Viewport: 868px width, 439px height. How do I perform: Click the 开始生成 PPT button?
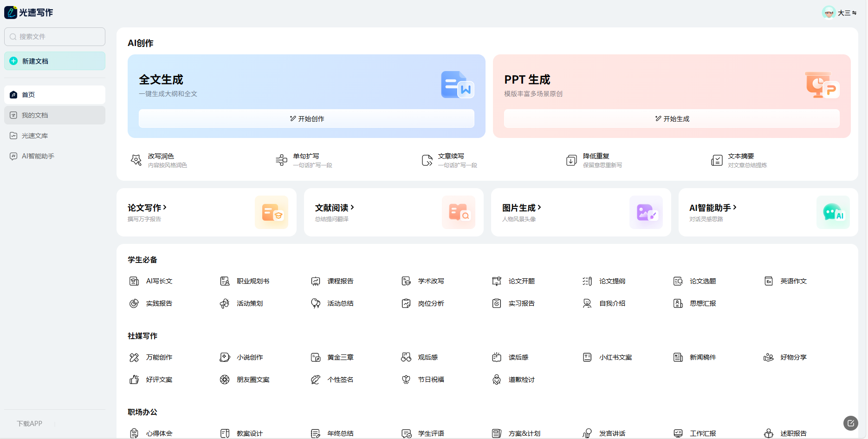click(x=672, y=118)
